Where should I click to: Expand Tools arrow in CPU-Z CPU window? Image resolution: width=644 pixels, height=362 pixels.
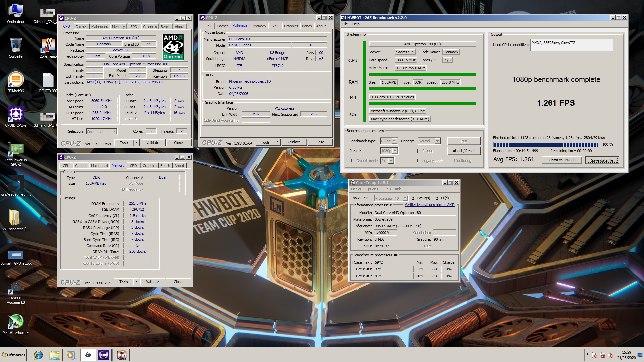(136, 143)
